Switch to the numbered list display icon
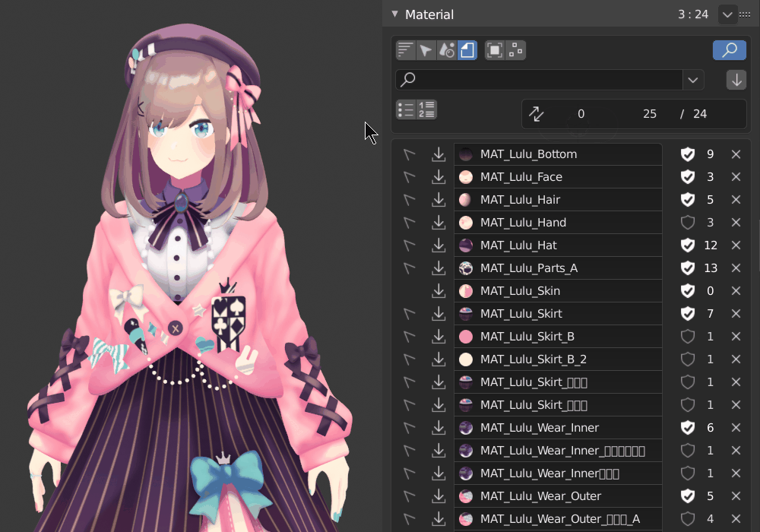Viewport: 760px width, 532px height. tap(427, 109)
